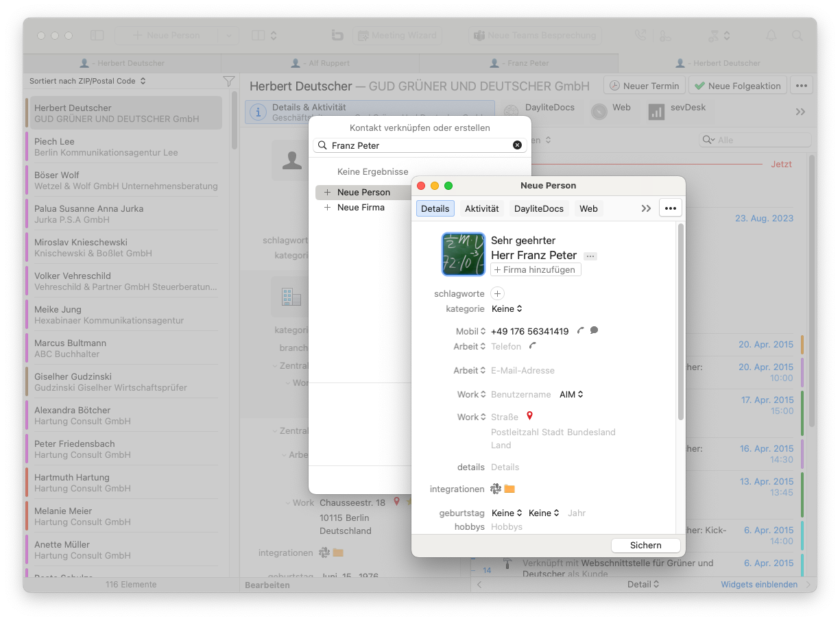
Task: Click the message bubble icon next to mobile number
Action: [594, 330]
